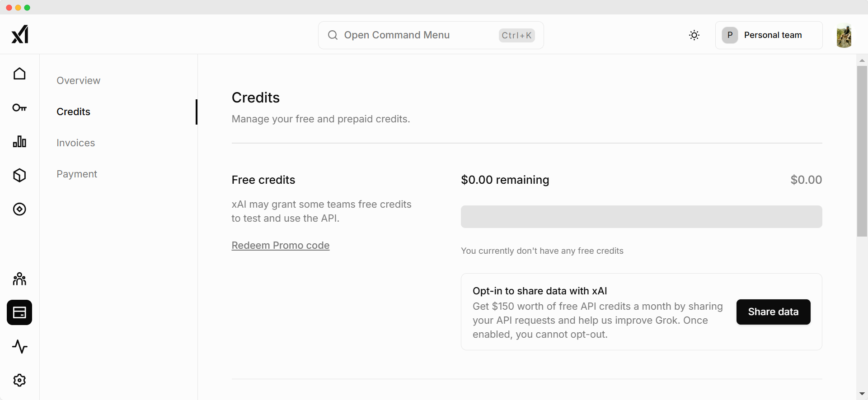Click the grey $0.00 amount at right

pyautogui.click(x=806, y=180)
